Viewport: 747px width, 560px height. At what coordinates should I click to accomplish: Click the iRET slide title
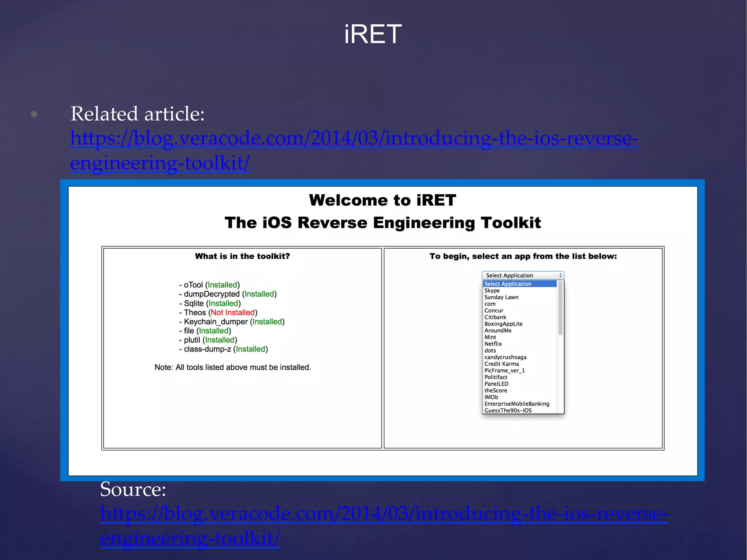[x=373, y=34]
